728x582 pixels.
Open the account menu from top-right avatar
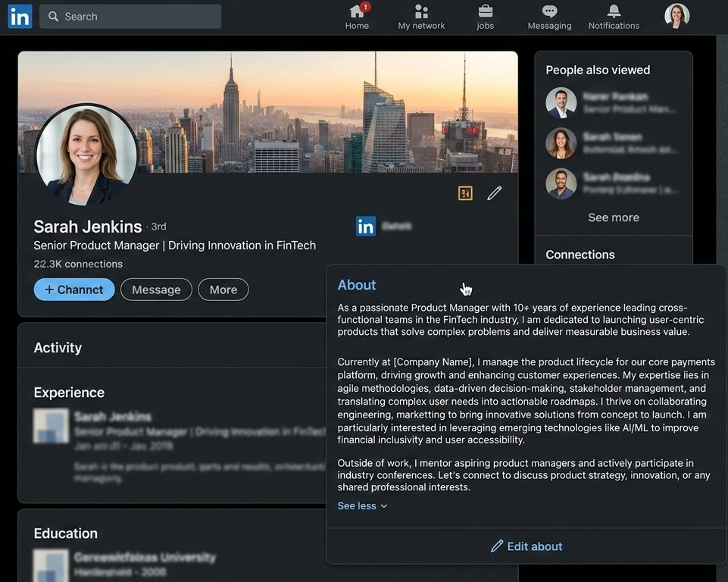pyautogui.click(x=676, y=16)
